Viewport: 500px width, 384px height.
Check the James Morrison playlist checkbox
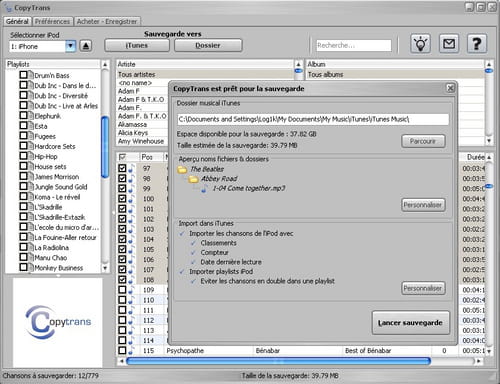23,176
